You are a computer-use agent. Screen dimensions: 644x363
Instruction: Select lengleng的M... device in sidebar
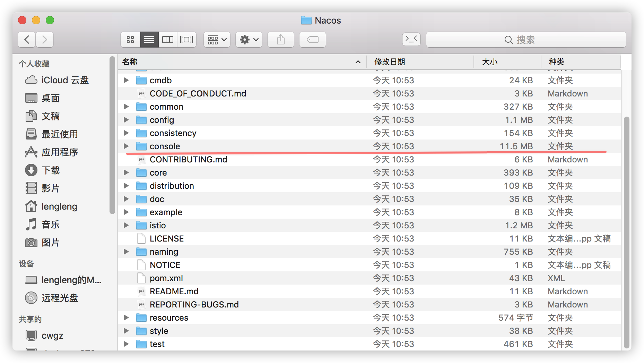pyautogui.click(x=63, y=280)
